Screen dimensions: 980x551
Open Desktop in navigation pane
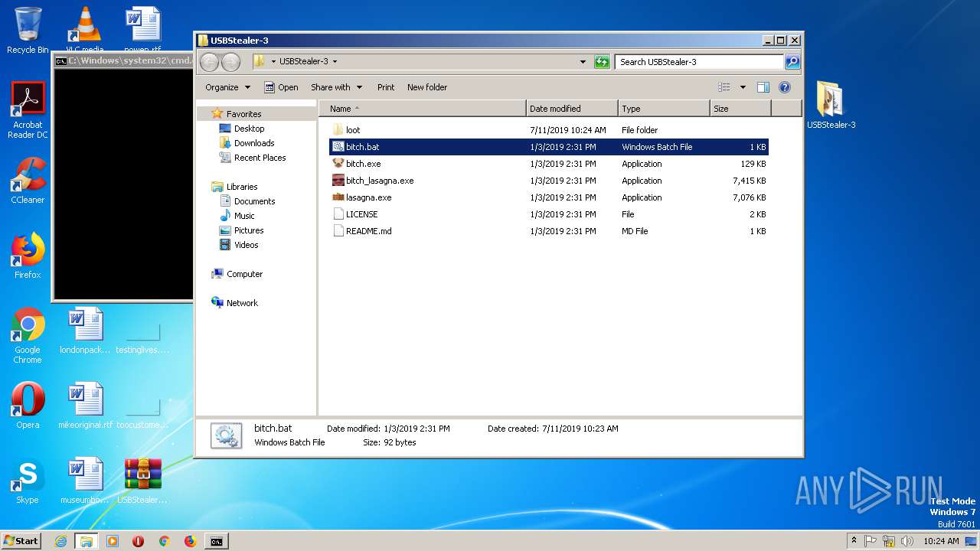click(x=249, y=129)
